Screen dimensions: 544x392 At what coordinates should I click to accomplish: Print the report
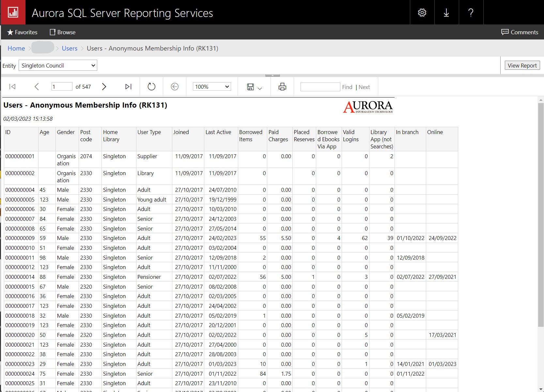(282, 86)
